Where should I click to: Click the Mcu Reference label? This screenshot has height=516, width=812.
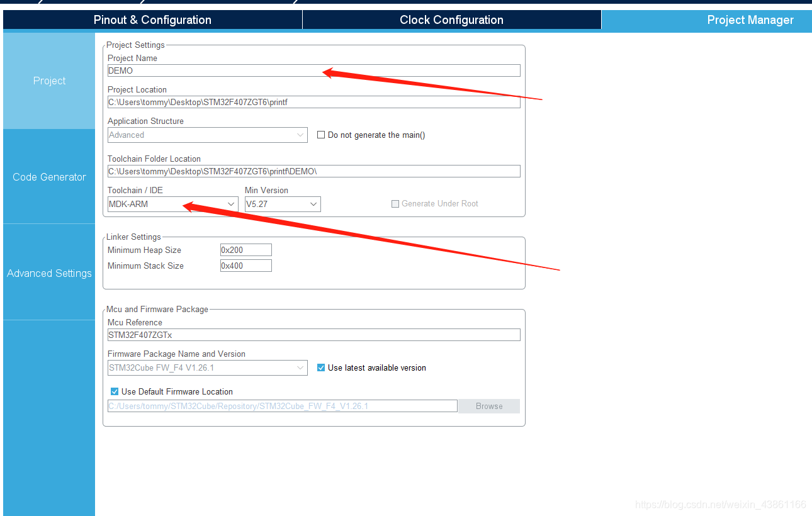135,322
